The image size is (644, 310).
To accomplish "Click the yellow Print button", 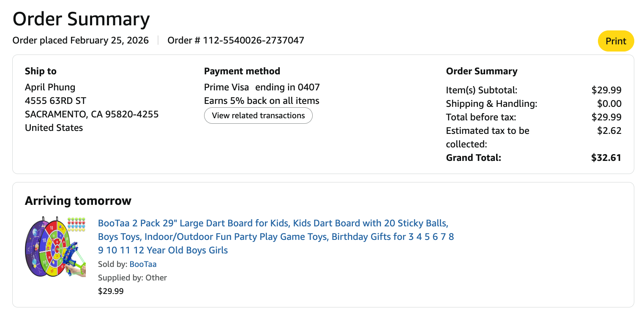I will point(616,41).
